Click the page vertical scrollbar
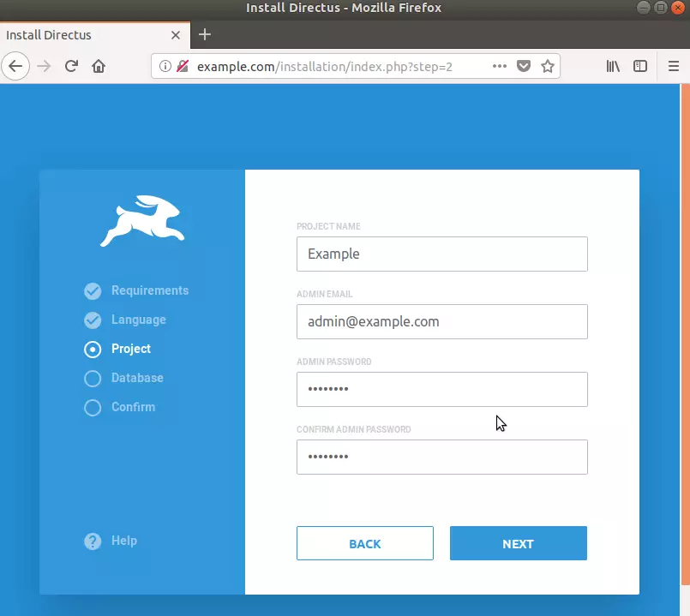 click(x=685, y=334)
